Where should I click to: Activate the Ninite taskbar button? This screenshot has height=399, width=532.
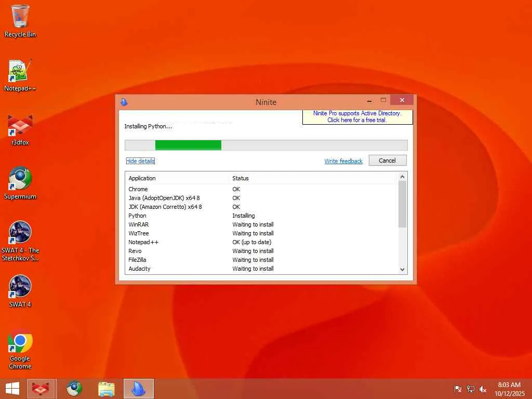pos(139,389)
